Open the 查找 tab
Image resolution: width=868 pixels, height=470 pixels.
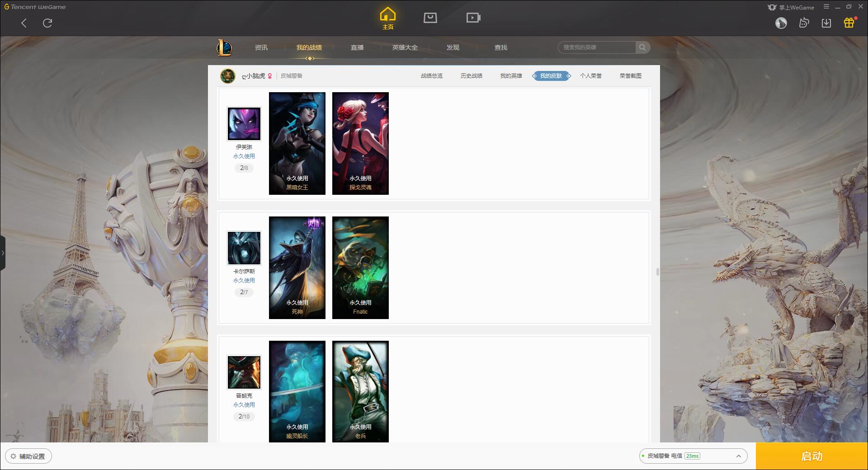point(501,47)
